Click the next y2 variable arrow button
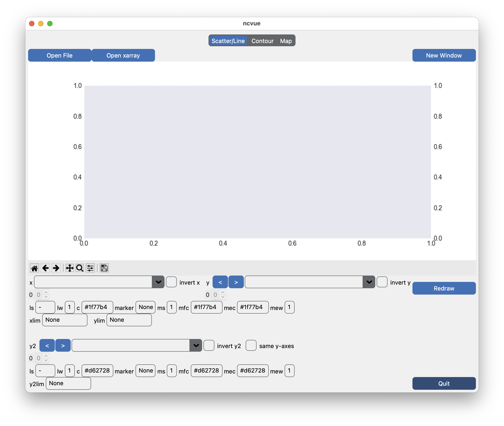Viewport: 504px width, 426px height. point(63,346)
